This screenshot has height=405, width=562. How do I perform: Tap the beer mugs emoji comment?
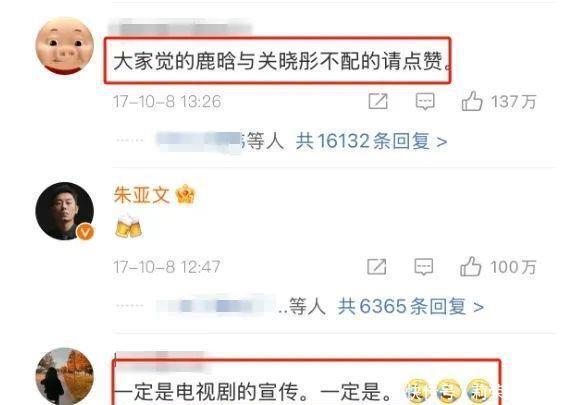pos(129,227)
